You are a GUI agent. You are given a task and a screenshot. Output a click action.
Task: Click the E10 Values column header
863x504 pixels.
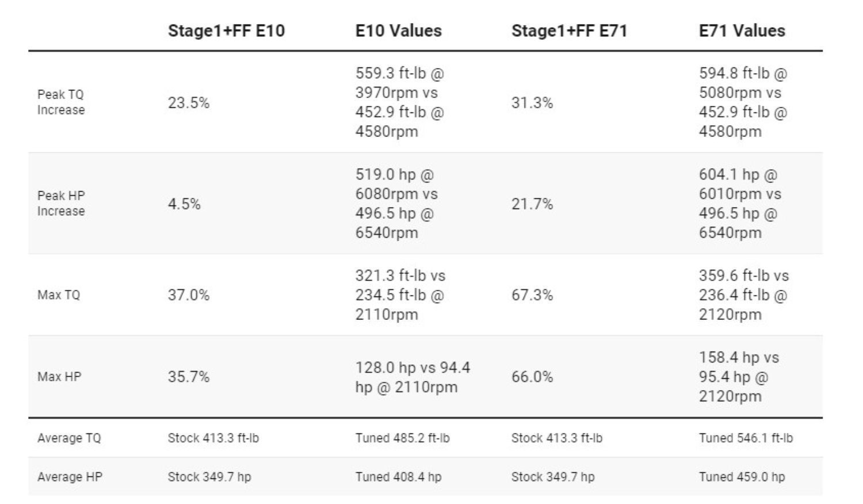tap(398, 30)
